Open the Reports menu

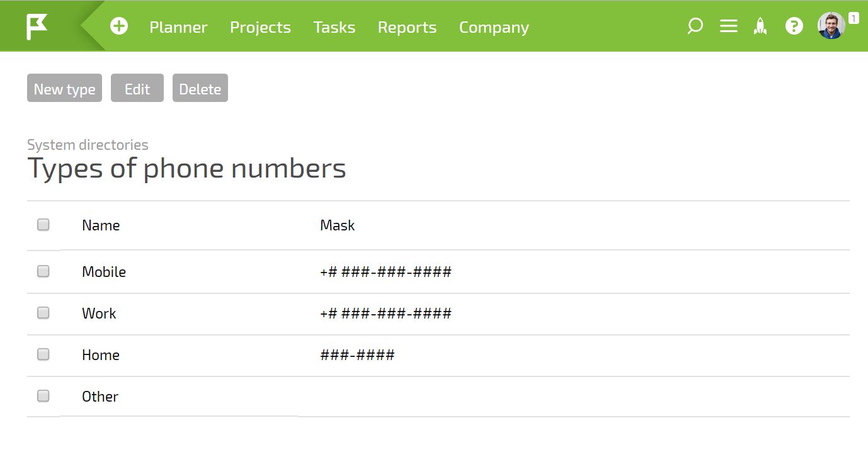407,27
